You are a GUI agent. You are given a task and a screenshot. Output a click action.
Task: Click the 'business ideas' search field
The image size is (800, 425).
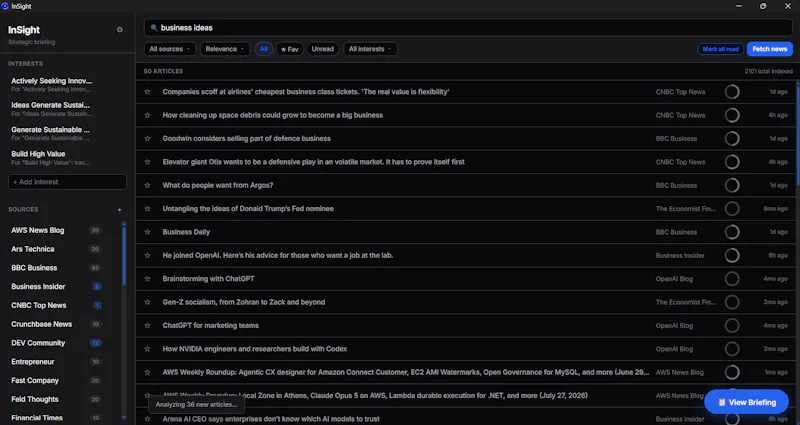(x=468, y=28)
